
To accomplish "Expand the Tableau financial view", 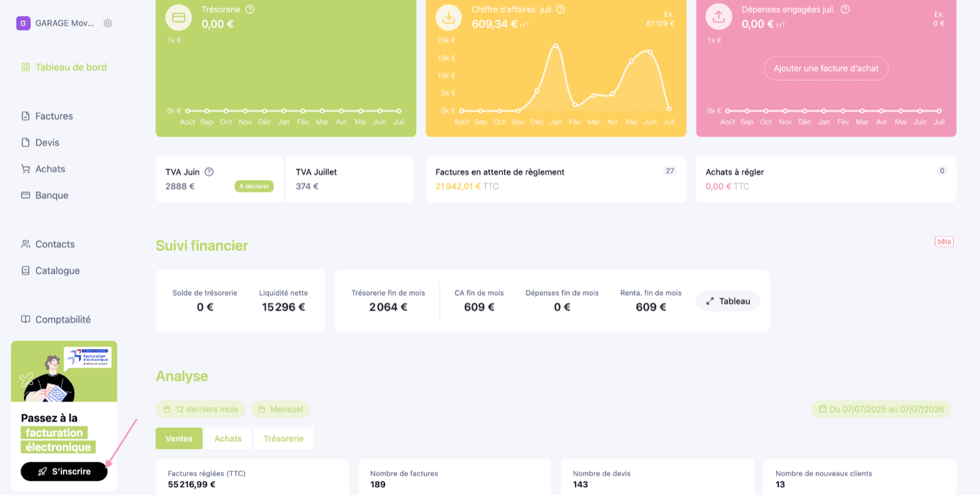I will 728,301.
